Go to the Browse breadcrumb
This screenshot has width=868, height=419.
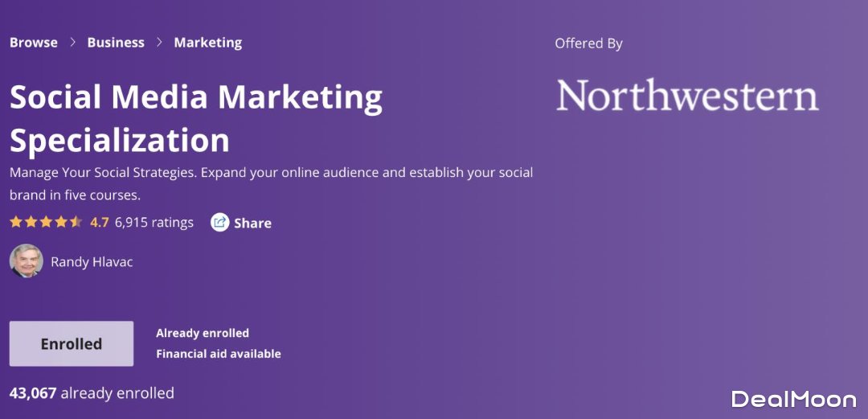34,43
